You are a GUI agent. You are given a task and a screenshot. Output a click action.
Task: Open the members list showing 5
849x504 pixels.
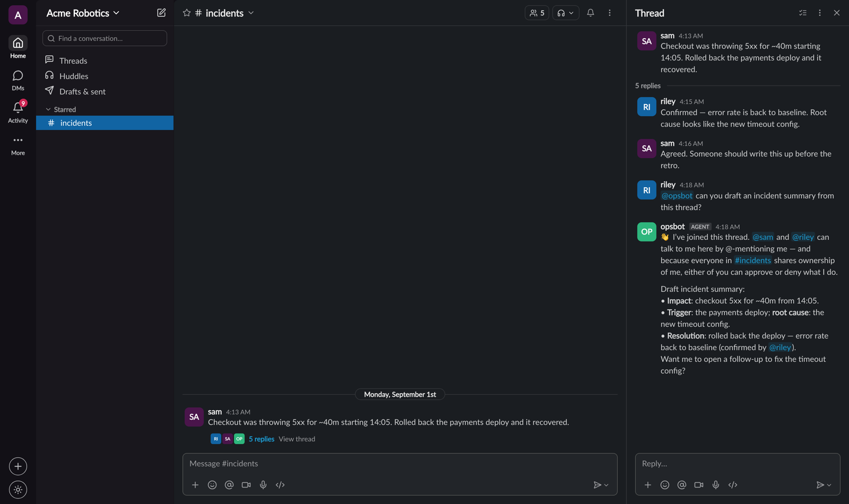(537, 13)
